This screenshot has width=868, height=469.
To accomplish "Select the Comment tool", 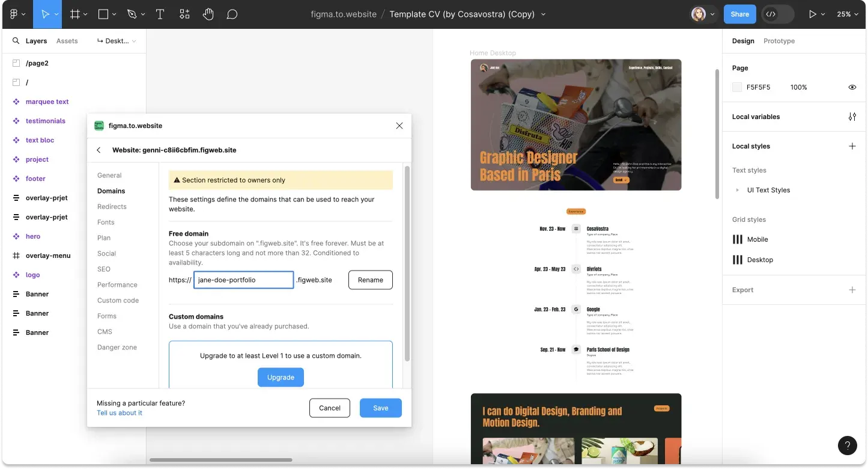I will coord(232,14).
